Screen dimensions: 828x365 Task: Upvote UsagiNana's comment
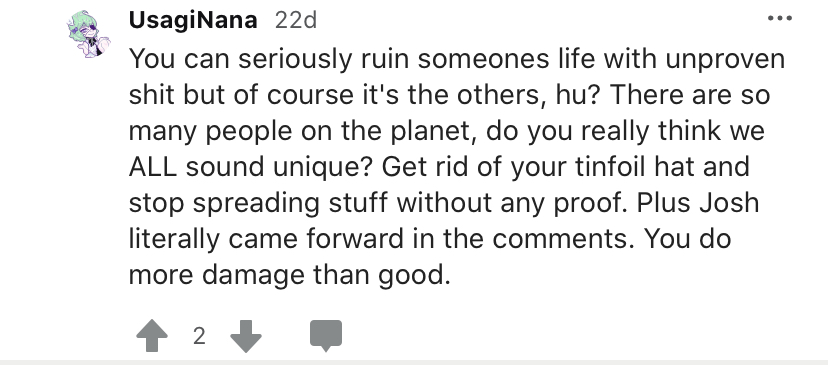pos(152,335)
